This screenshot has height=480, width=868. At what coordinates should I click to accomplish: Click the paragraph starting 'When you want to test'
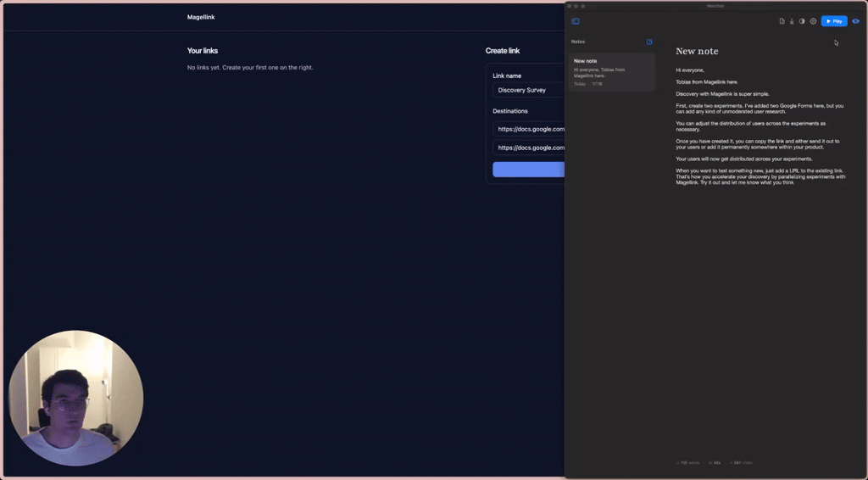pos(760,176)
